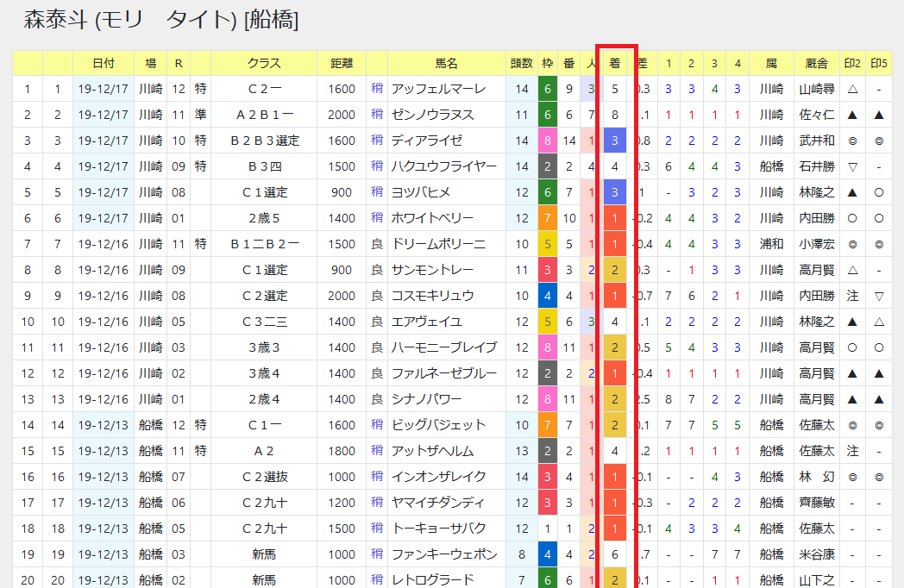904x588 pixels.
Task: Click the 番 column header
Action: tap(569, 64)
